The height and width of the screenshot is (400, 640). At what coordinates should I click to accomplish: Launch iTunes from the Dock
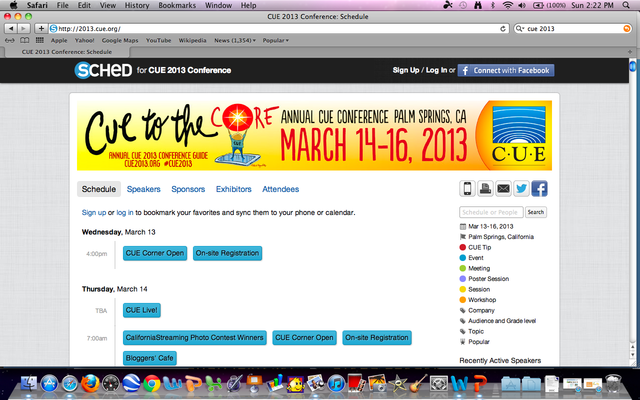pos(336,384)
